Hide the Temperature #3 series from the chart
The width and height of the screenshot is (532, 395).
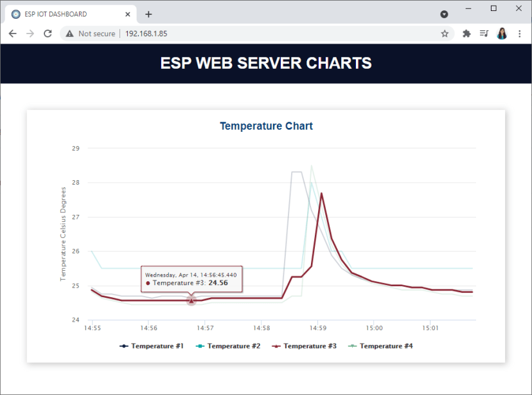point(308,345)
